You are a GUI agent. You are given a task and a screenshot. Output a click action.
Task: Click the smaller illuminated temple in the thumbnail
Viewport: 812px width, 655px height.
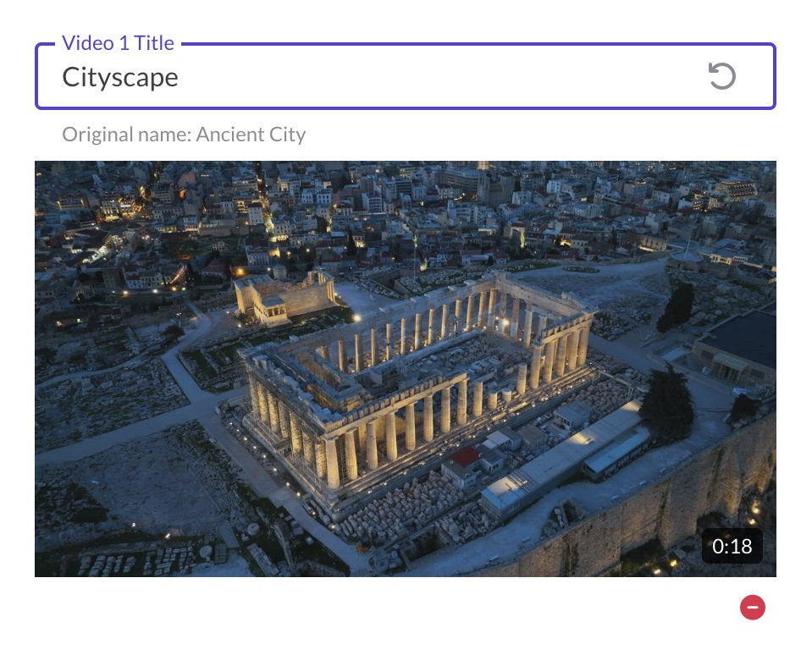(x=284, y=298)
